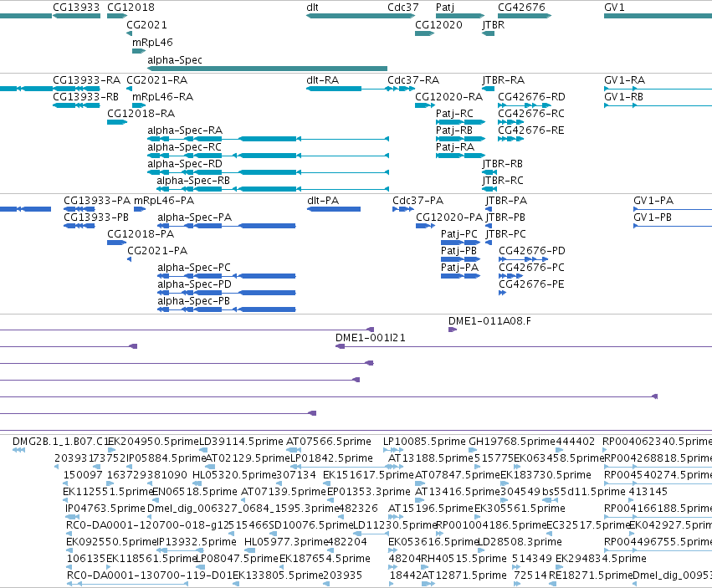Screen dimensions: 712x588
Task: Select the Patj-RB transcript label
Action: [454, 130]
